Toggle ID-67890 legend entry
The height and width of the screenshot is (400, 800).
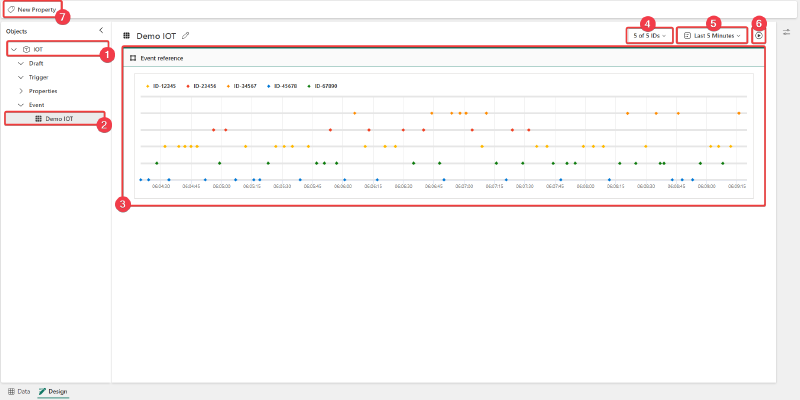pos(322,86)
